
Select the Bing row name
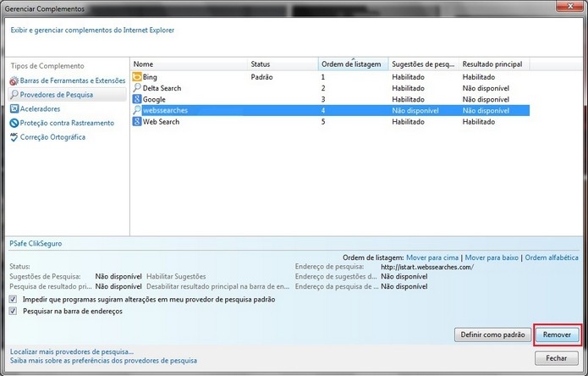click(150, 77)
